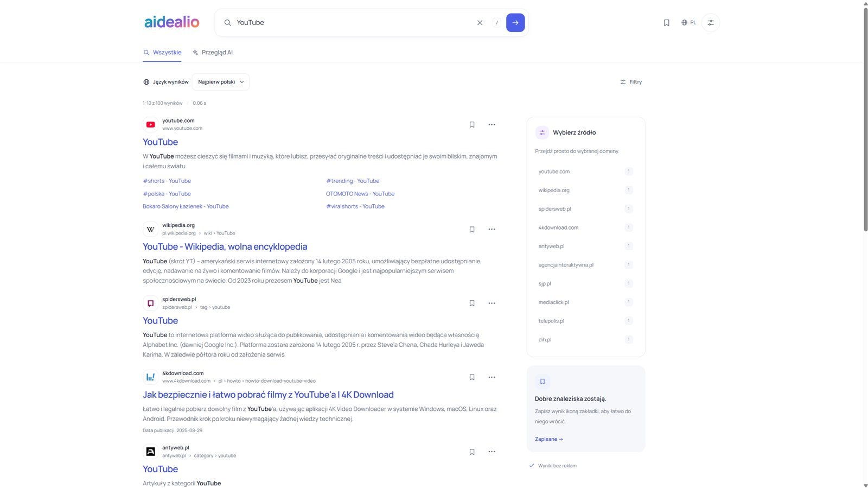
Task: Bookmark the youtube.com result
Action: coord(472,125)
